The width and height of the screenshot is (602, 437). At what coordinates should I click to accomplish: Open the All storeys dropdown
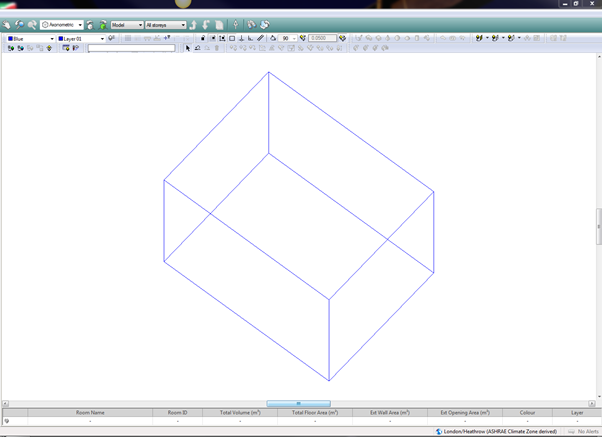(x=165, y=24)
